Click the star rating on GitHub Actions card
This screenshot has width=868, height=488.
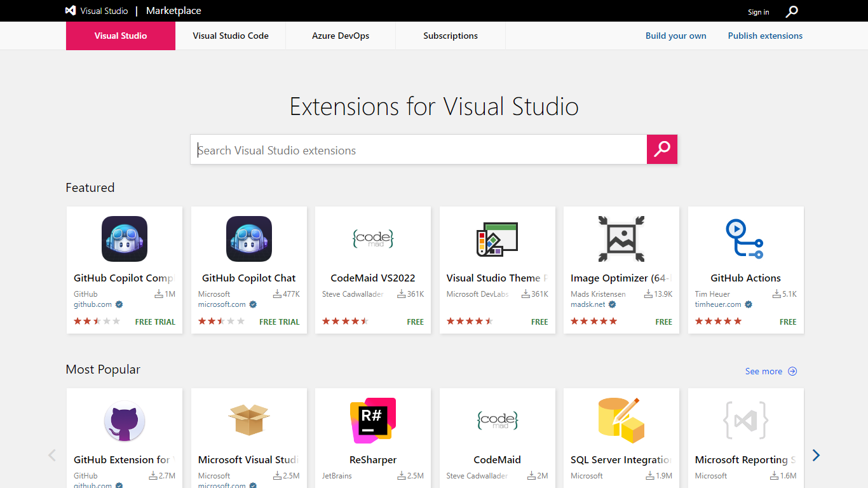point(718,322)
